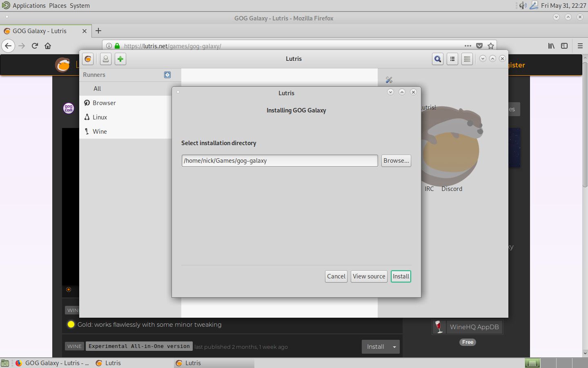Open the Firefox page actions ellipsis menu
The image size is (588, 368).
(x=468, y=46)
